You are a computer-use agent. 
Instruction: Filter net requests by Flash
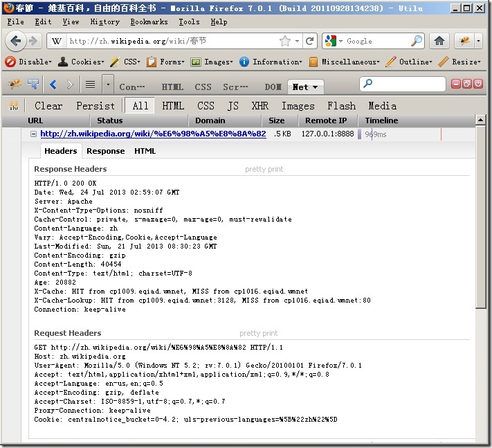(x=341, y=106)
